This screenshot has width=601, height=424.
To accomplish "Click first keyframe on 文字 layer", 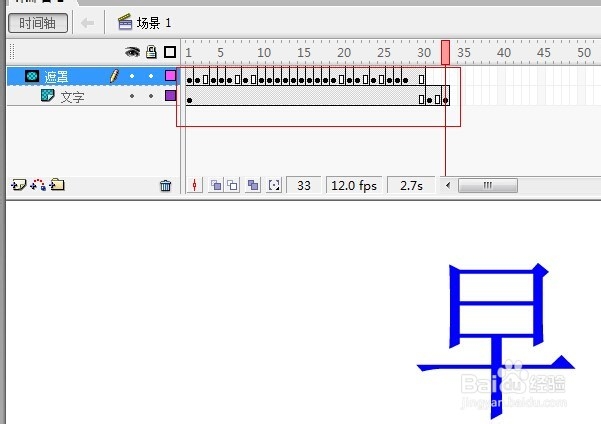I will (x=189, y=100).
